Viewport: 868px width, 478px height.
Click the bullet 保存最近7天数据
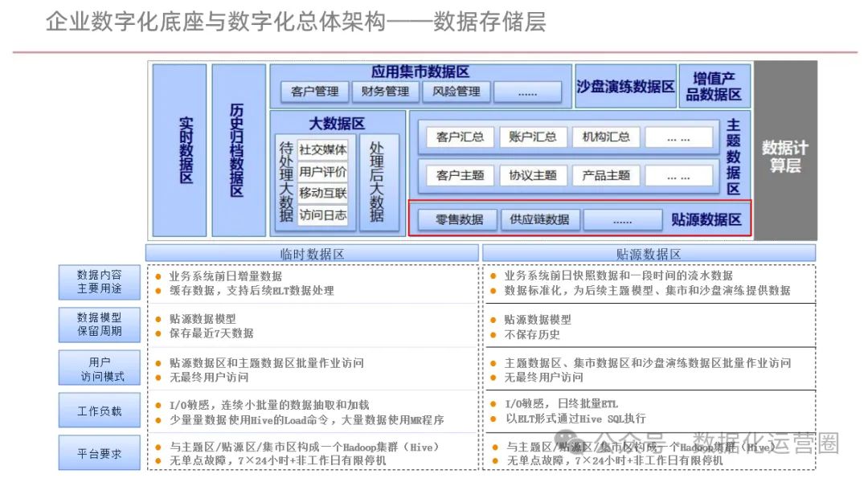211,333
